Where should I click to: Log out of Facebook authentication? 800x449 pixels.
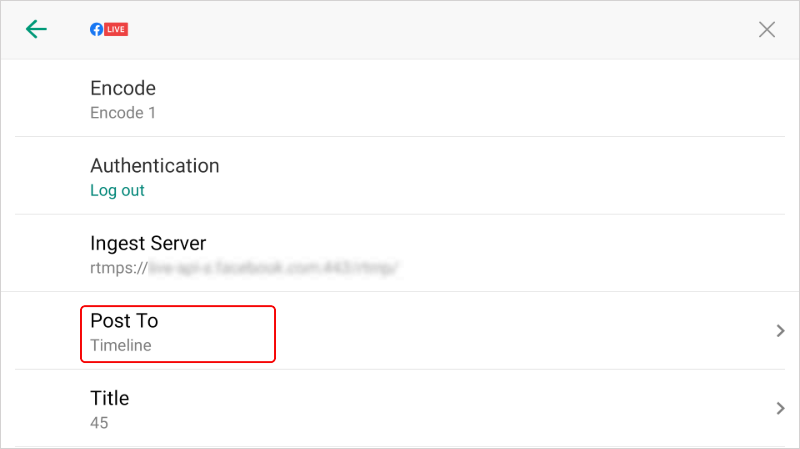click(117, 190)
